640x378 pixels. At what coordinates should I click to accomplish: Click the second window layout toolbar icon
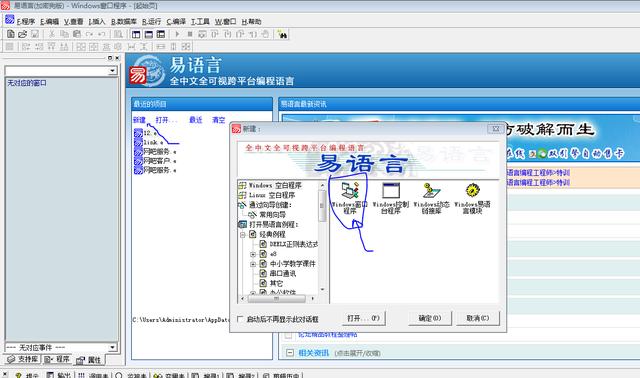tap(149, 34)
